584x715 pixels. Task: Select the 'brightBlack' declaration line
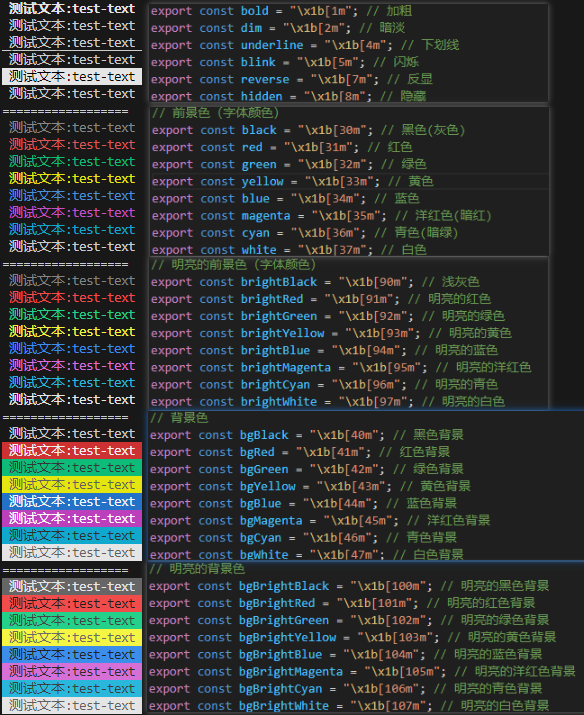coord(315,282)
